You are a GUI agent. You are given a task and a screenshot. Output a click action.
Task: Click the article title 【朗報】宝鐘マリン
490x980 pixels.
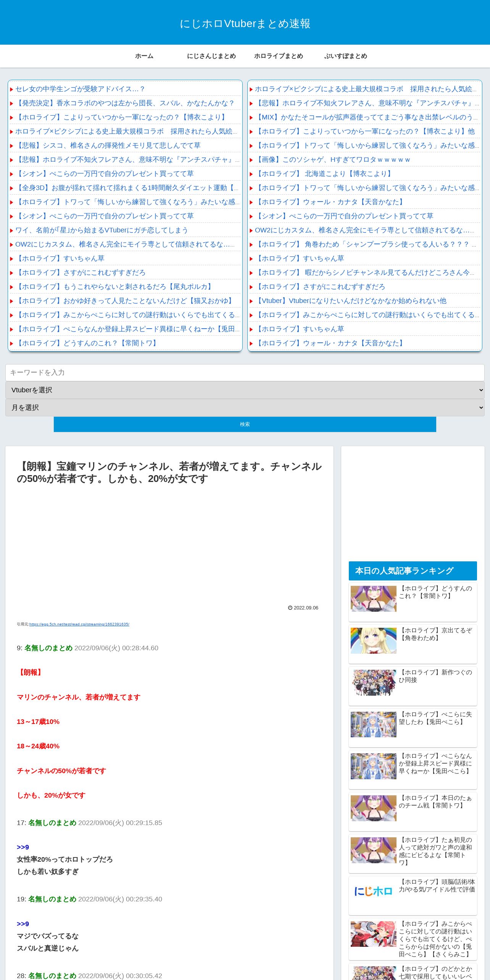[x=169, y=472]
